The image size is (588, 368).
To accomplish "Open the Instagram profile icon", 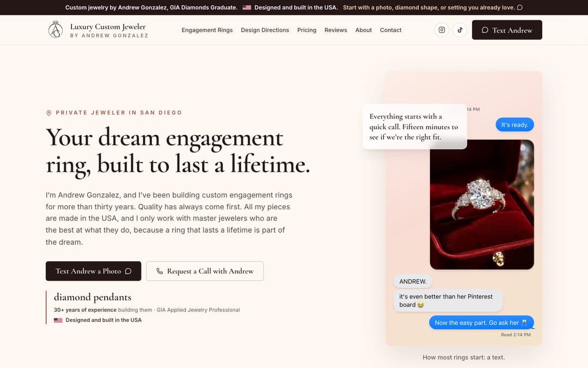I will 442,30.
